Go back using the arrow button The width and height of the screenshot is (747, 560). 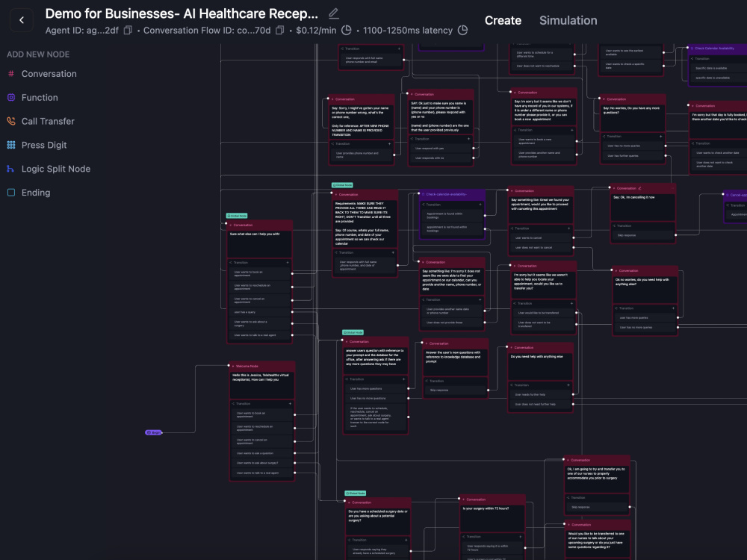(x=22, y=20)
